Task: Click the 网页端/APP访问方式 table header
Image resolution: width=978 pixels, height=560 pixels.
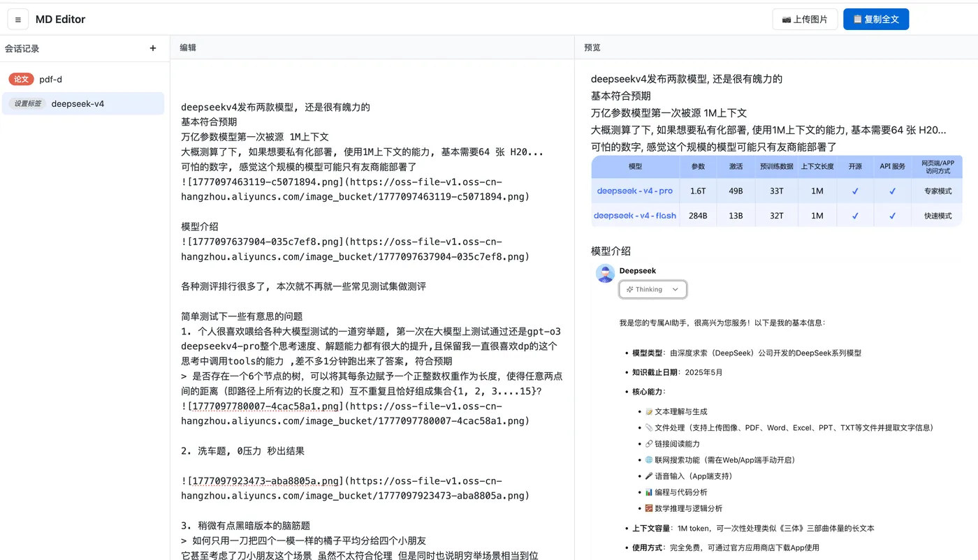Action: (x=937, y=167)
